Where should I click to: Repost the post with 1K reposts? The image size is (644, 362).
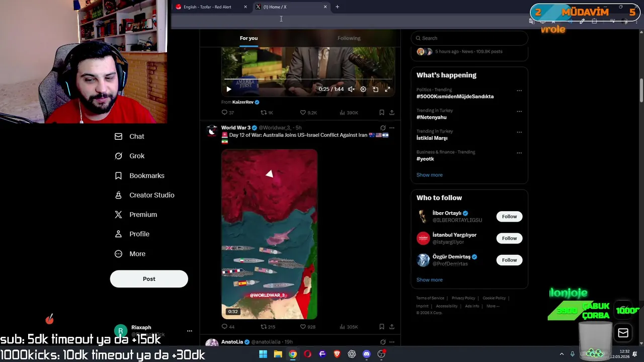click(x=267, y=113)
